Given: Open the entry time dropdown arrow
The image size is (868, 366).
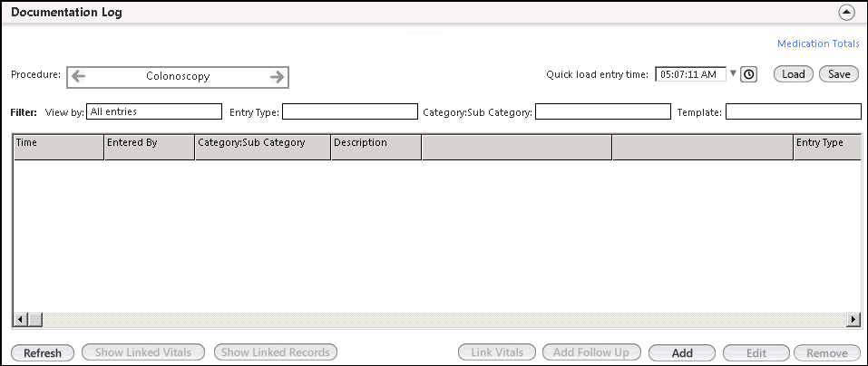Looking at the screenshot, I should (733, 73).
